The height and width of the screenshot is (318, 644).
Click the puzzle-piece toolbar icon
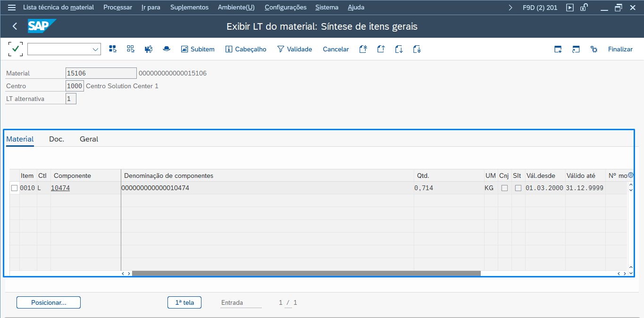tap(149, 49)
